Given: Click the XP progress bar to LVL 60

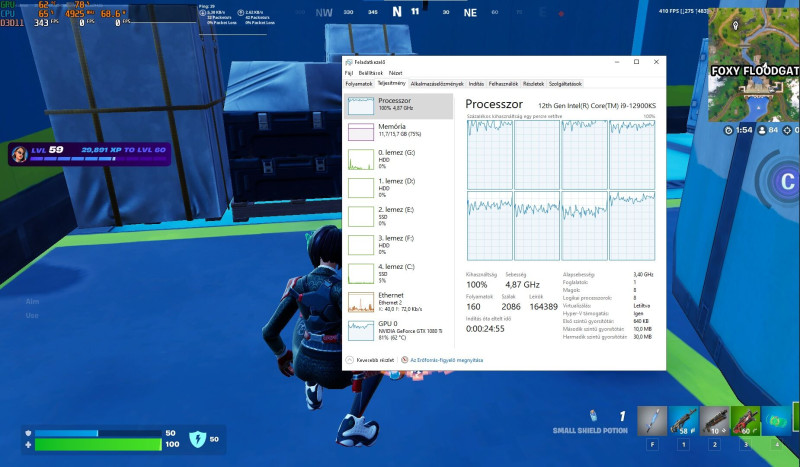Looking at the screenshot, I should tap(98, 159).
